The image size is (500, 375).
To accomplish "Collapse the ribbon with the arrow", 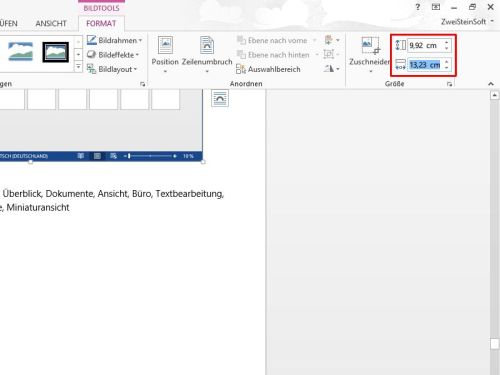I will [491, 84].
